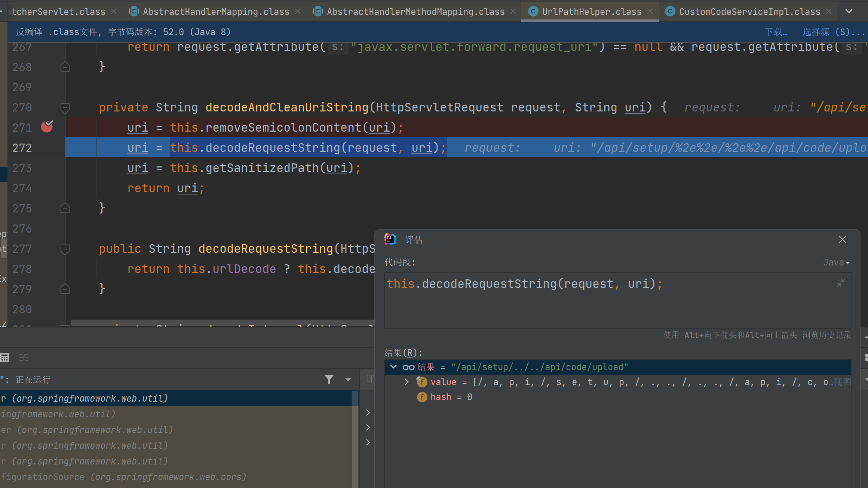The image size is (868, 488).
Task: Open the Java language dropdown in evaluator
Action: tap(836, 263)
